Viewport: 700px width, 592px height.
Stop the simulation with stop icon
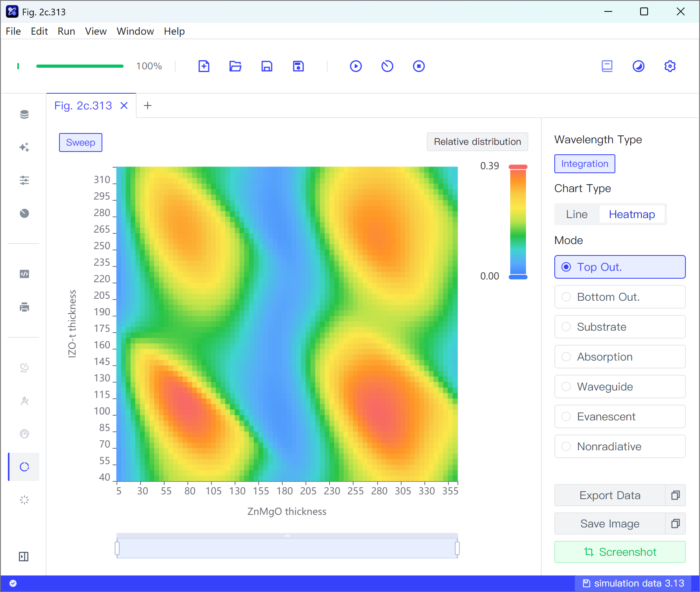point(419,66)
